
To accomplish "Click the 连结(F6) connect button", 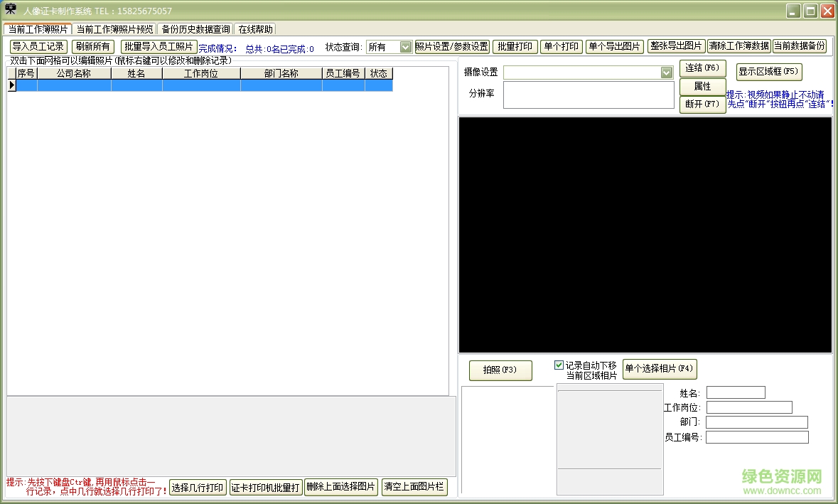I will [x=702, y=69].
